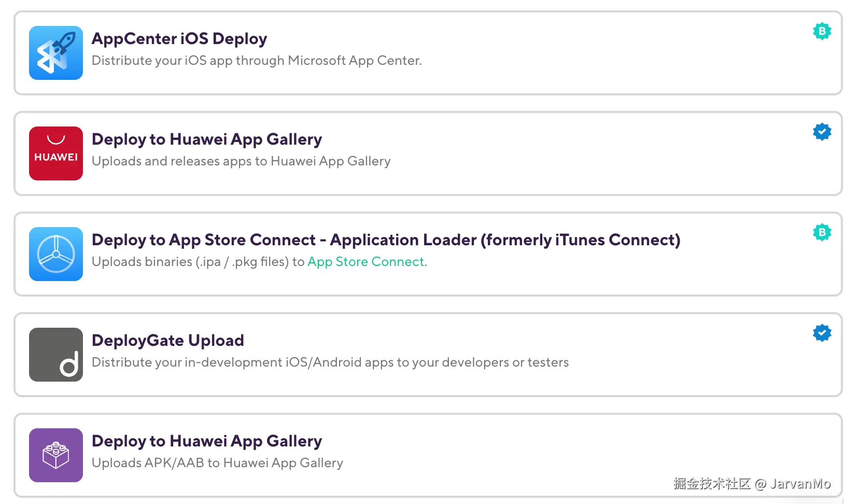
Task: Click the red Huawei logo icon
Action: click(x=56, y=153)
